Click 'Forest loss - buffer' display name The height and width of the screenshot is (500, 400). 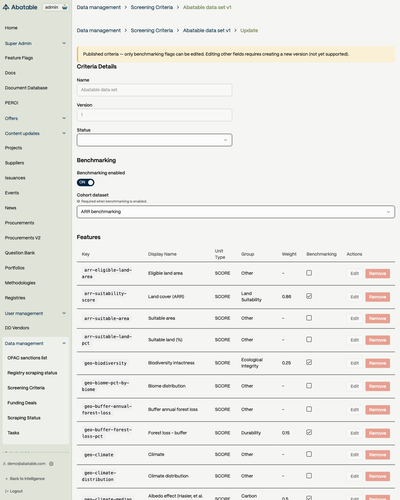[167, 433]
